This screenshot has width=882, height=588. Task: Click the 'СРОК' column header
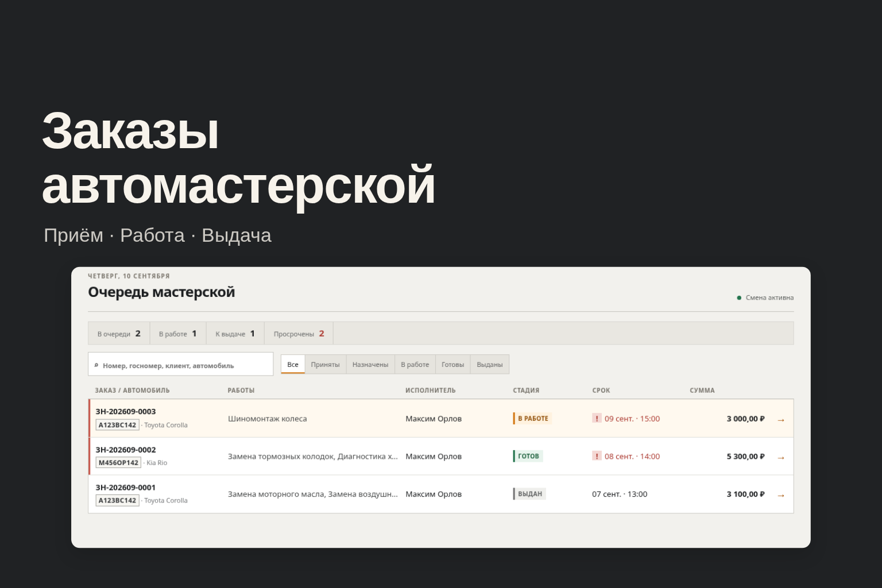pyautogui.click(x=601, y=390)
